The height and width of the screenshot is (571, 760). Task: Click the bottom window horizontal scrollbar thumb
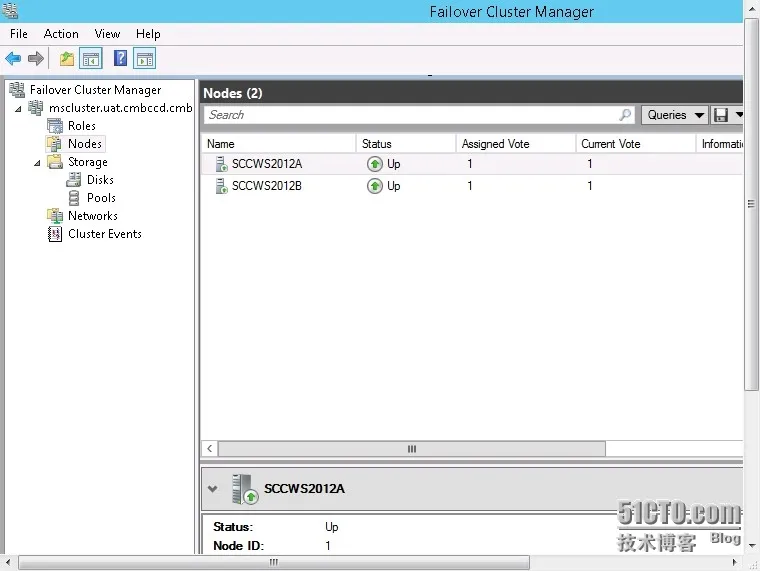click(274, 562)
